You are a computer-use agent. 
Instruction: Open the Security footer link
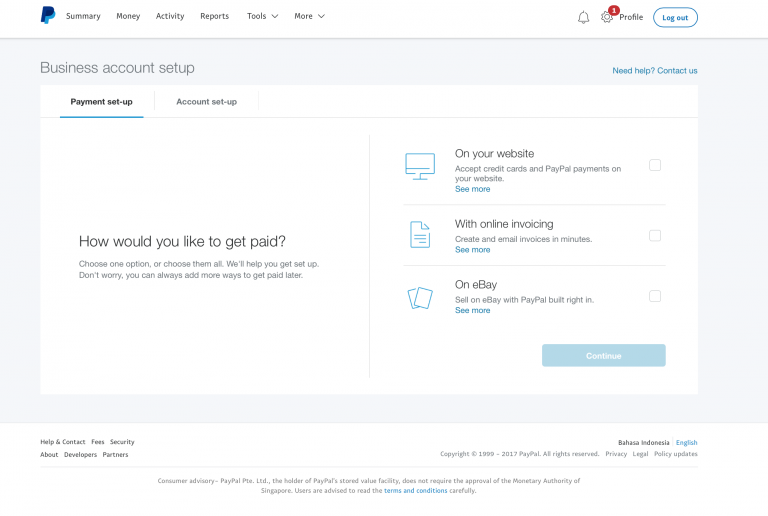[122, 442]
